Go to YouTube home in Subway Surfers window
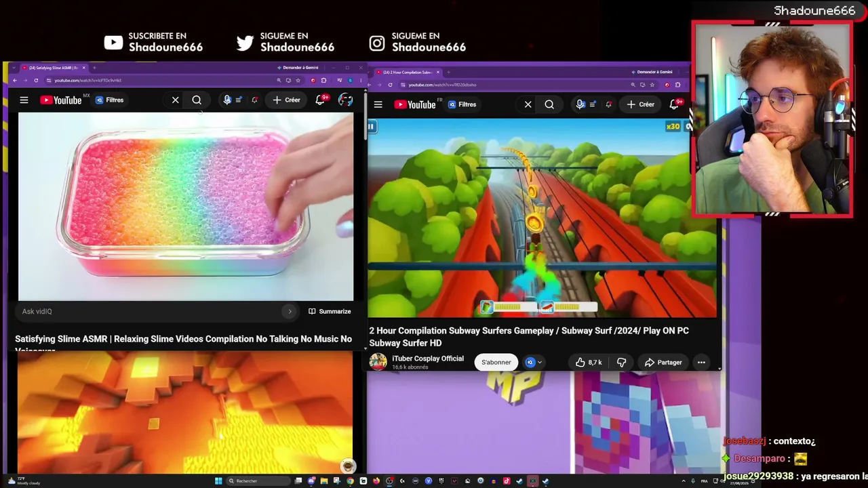The width and height of the screenshot is (868, 488). 415,104
